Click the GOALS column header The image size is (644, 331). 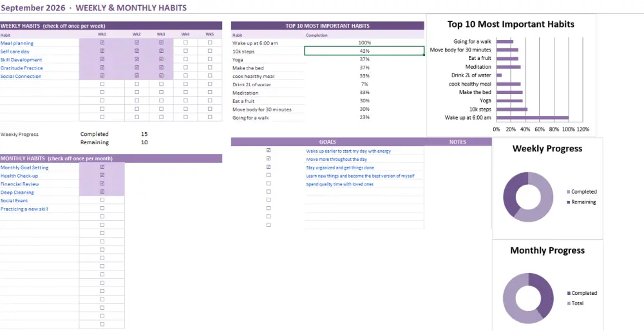point(327,142)
